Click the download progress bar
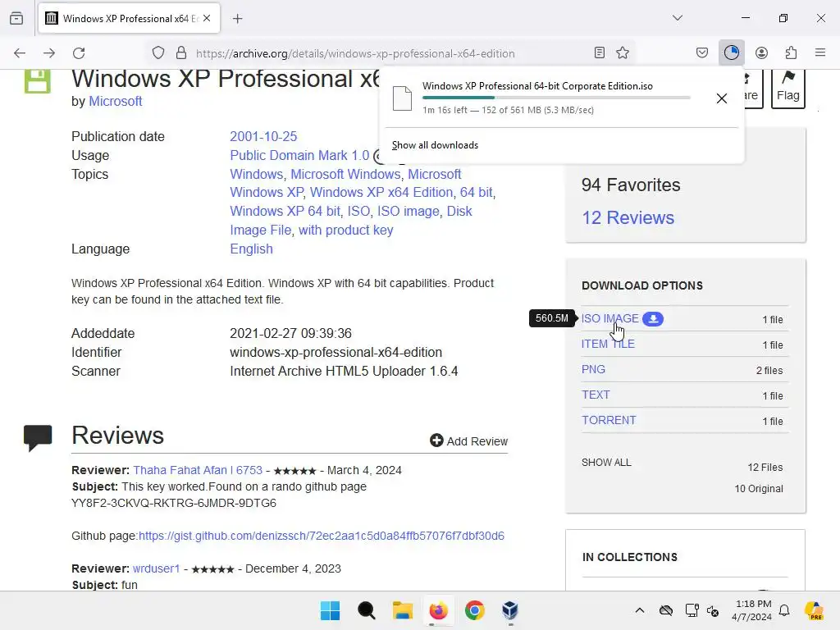The image size is (840, 630). [556, 98]
